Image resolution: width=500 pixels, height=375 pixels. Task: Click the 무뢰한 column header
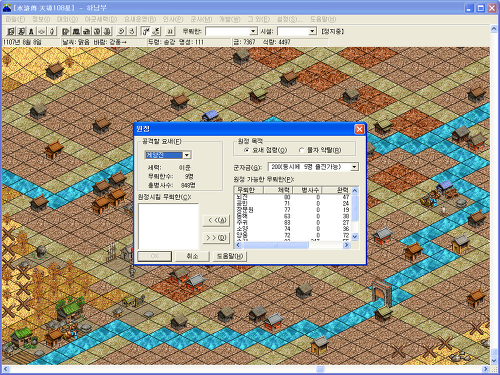pos(249,190)
